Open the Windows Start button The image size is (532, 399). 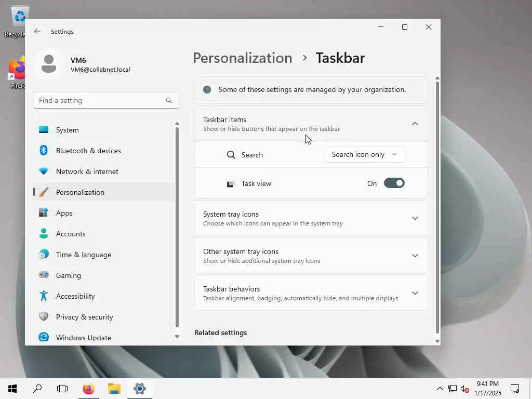tap(12, 389)
